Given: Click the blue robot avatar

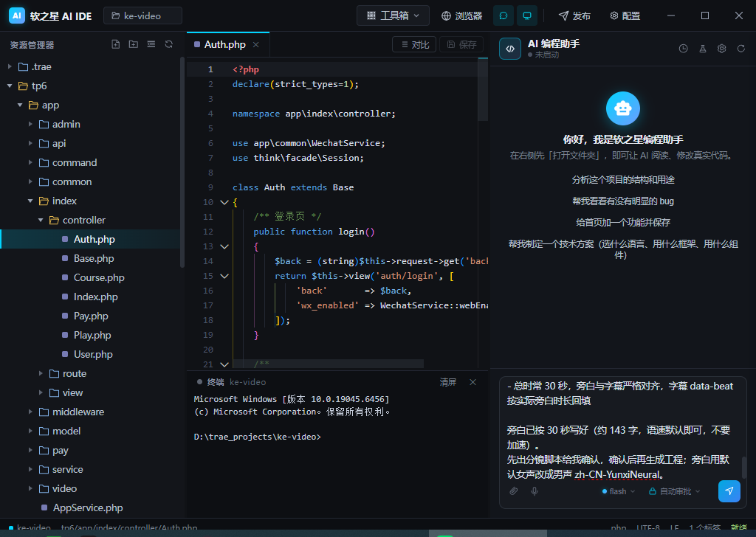Looking at the screenshot, I should [x=623, y=108].
